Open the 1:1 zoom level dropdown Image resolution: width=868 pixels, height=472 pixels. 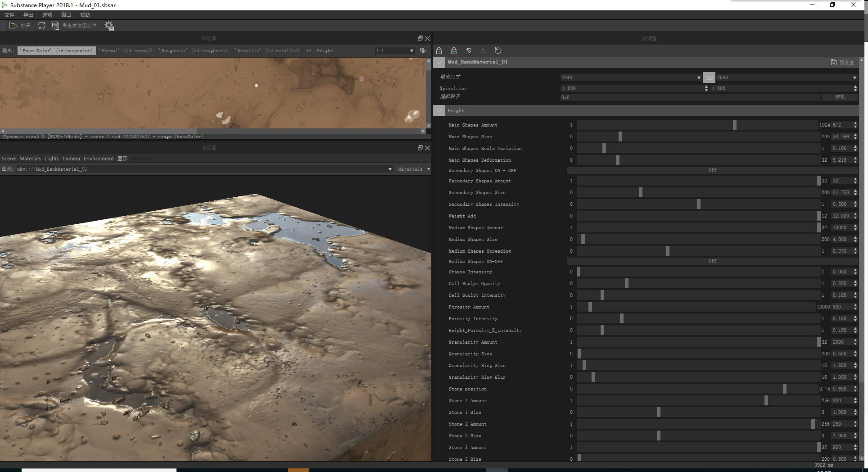411,50
